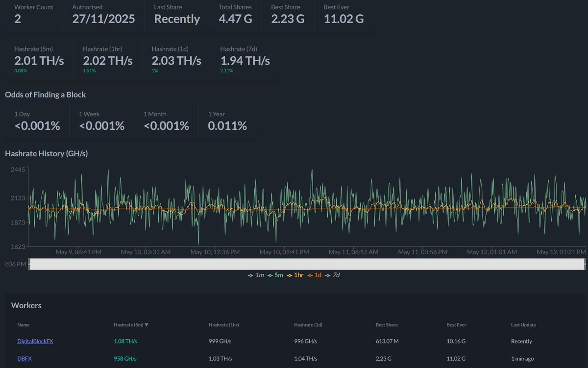Click the May 12, 01:01 AM axis label
This screenshot has width=588, height=368.
click(492, 252)
